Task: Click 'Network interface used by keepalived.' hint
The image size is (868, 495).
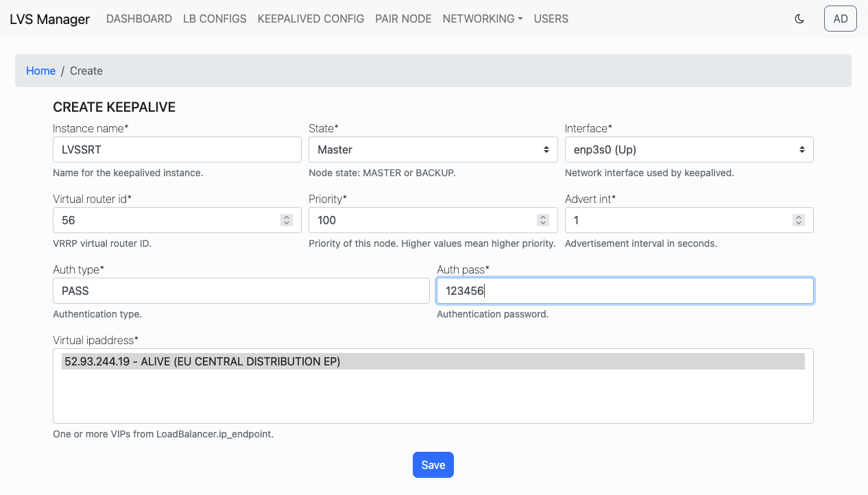Action: click(649, 173)
